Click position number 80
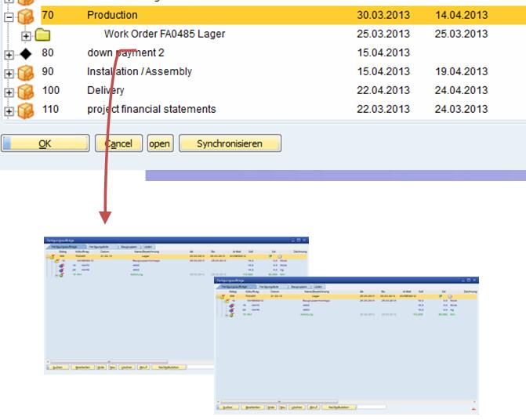Viewport: 526px width, 420px height. tap(48, 52)
